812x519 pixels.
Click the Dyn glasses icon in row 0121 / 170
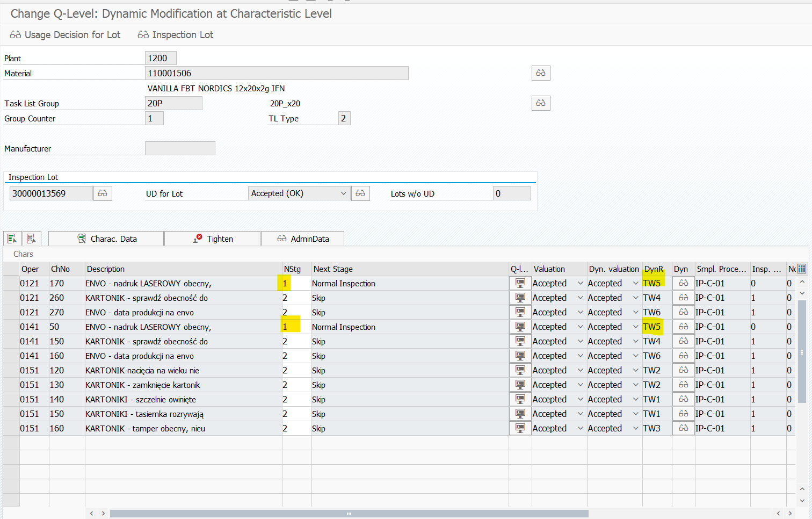tap(683, 283)
